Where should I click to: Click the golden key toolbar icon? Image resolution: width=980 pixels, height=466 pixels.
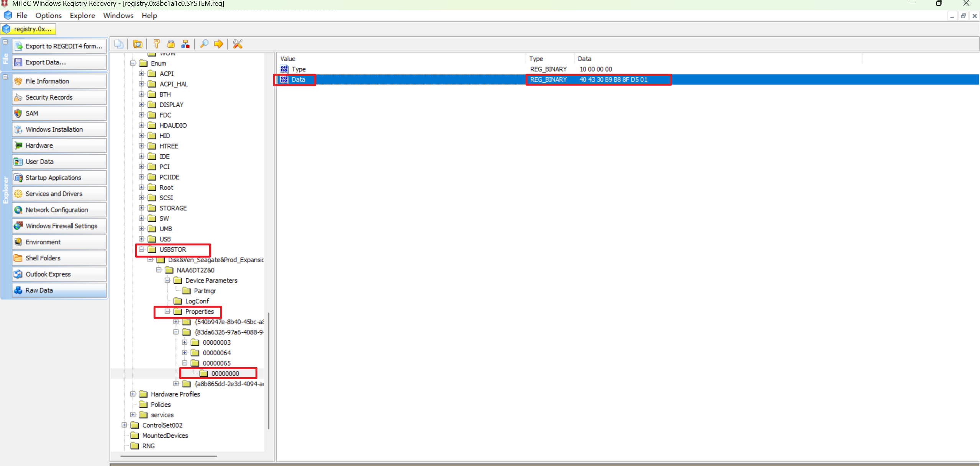tap(156, 44)
